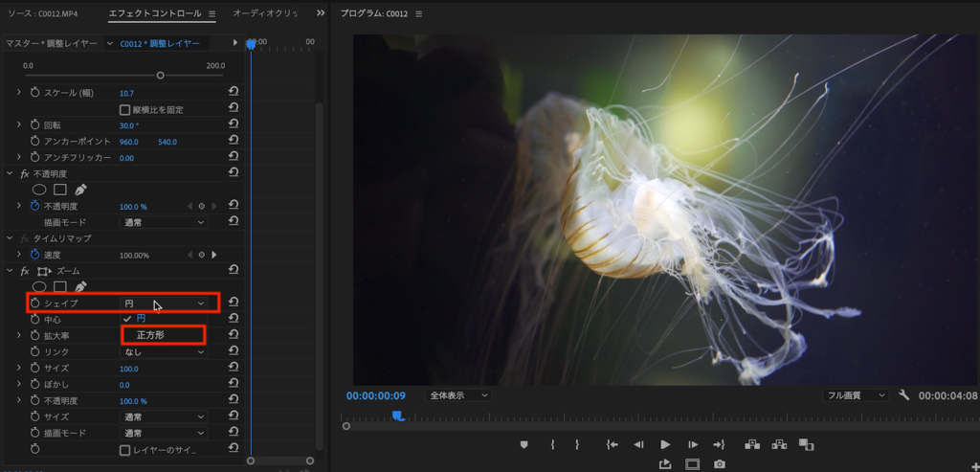980x472 pixels.
Task: Click the Add Marker icon
Action: pos(523,444)
